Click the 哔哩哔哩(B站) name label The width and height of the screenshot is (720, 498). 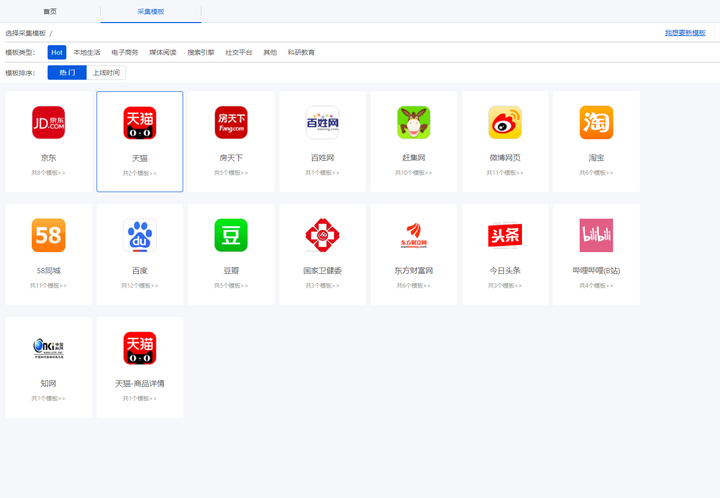coord(596,271)
